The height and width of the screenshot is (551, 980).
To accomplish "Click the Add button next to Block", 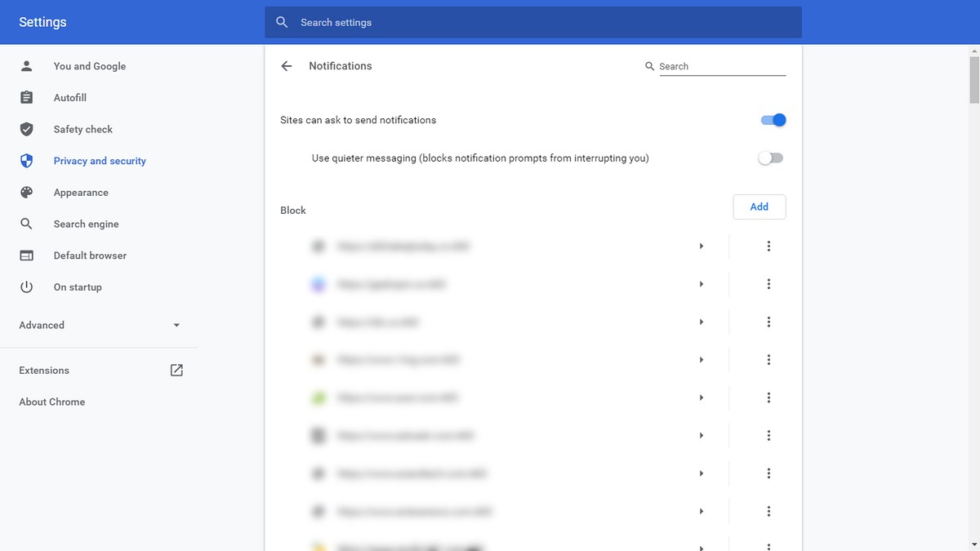I will [759, 207].
